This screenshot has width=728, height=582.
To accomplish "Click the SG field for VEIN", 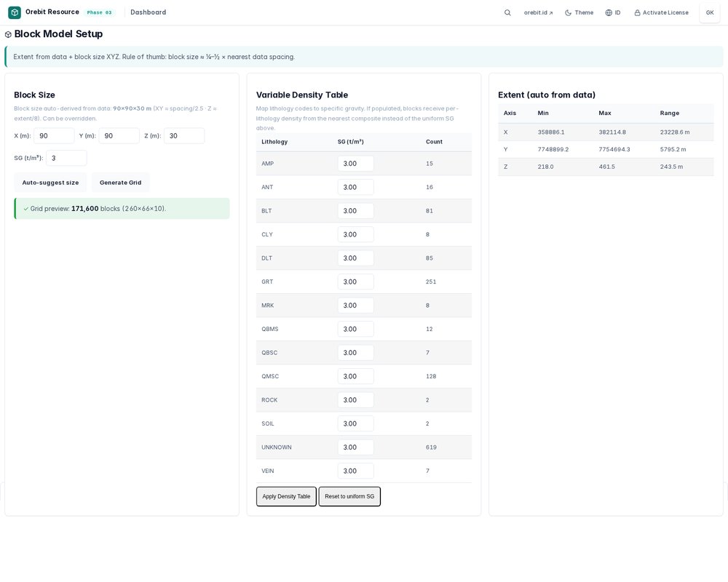I will point(355,471).
